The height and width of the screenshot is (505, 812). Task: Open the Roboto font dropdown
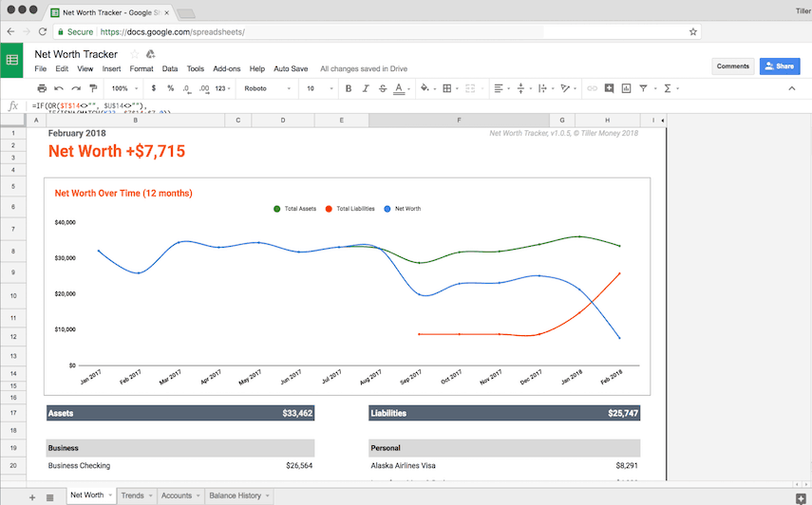267,88
